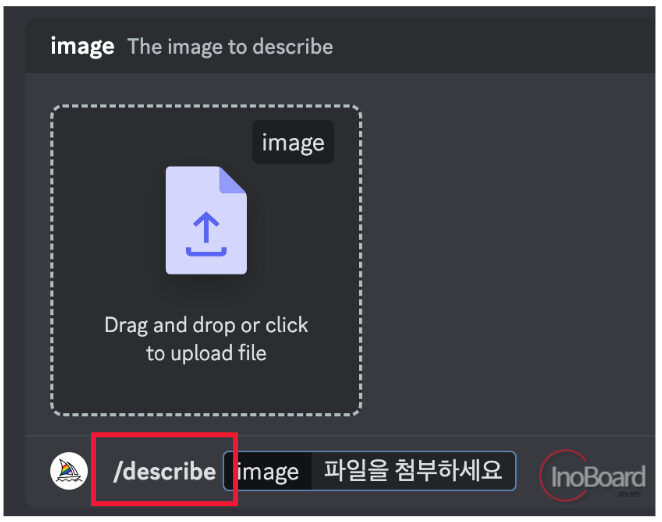Click the Midjourney sailboat avatar icon
Screen dimensions: 662x522
(x=69, y=470)
